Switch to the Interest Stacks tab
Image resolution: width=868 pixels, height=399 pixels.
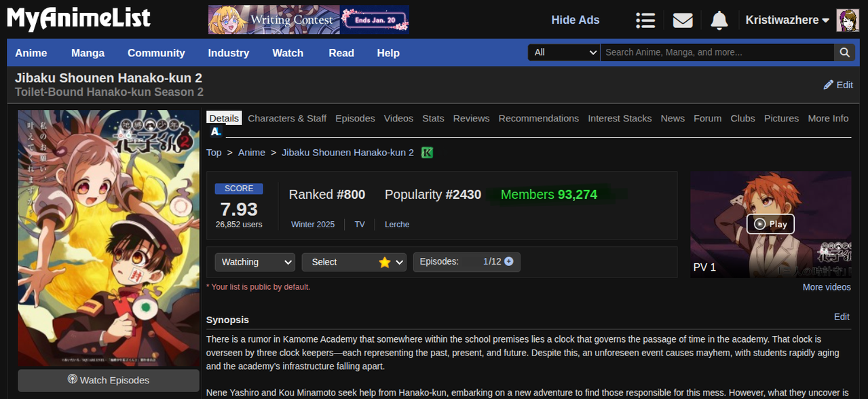(x=620, y=118)
